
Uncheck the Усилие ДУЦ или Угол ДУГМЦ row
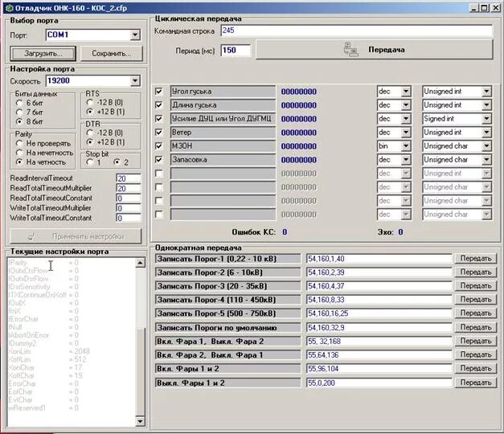click(159, 119)
